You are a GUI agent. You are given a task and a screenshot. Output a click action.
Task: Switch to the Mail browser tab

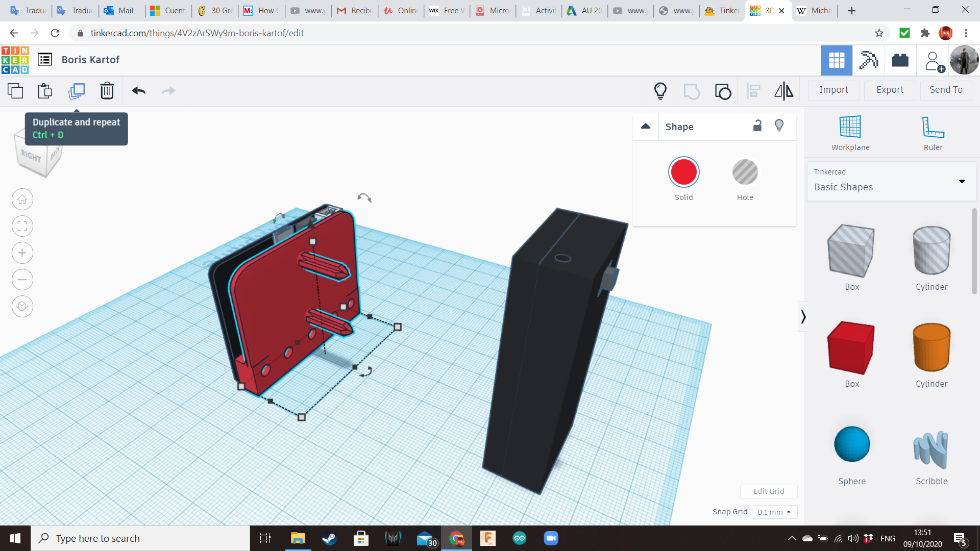pyautogui.click(x=121, y=10)
